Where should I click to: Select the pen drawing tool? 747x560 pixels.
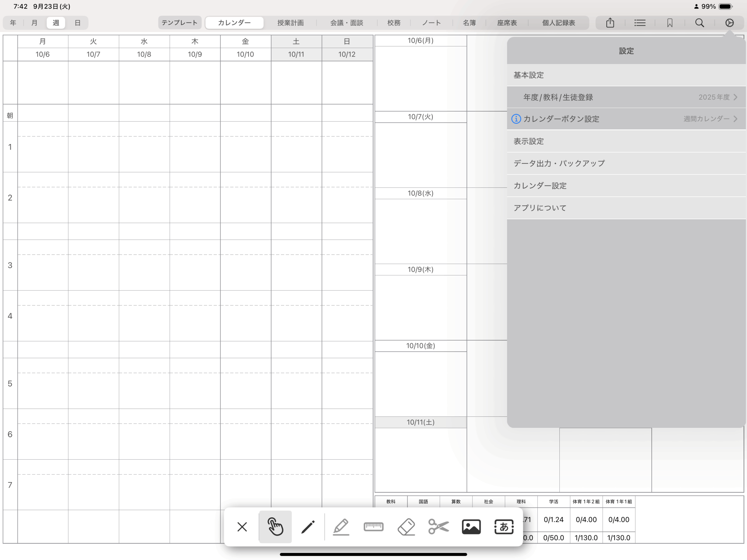308,526
